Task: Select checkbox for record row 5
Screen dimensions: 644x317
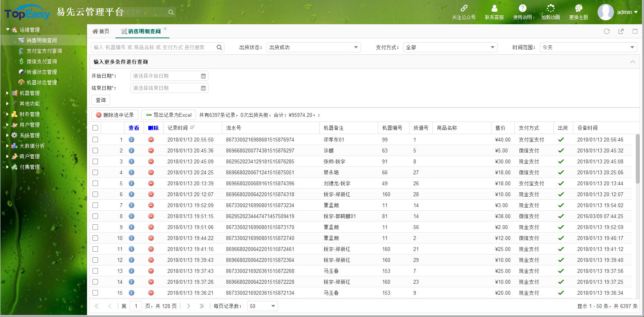Action: [95, 183]
